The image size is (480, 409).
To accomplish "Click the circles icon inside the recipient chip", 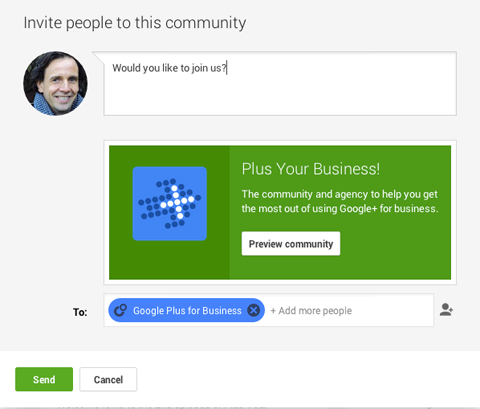I will pyautogui.click(x=120, y=310).
